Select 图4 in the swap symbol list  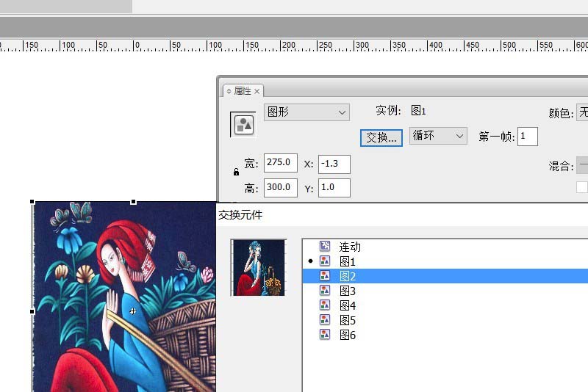[x=445, y=305]
